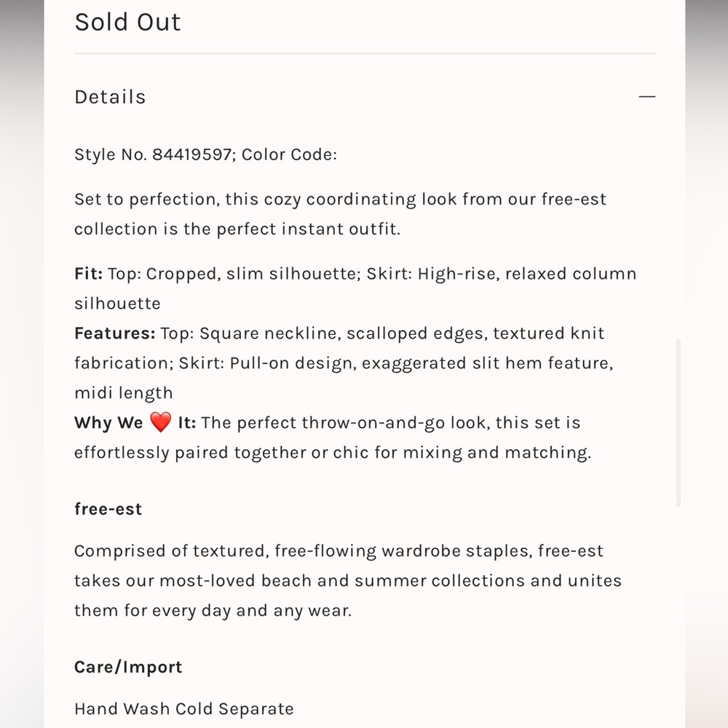Click the bold Features label
The width and height of the screenshot is (728, 728).
tap(115, 333)
